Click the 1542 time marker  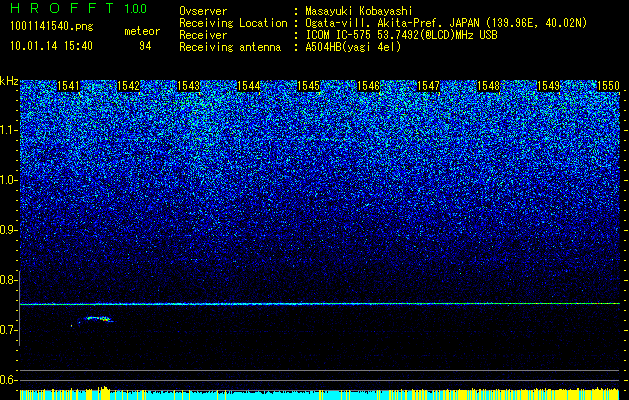coord(128,86)
